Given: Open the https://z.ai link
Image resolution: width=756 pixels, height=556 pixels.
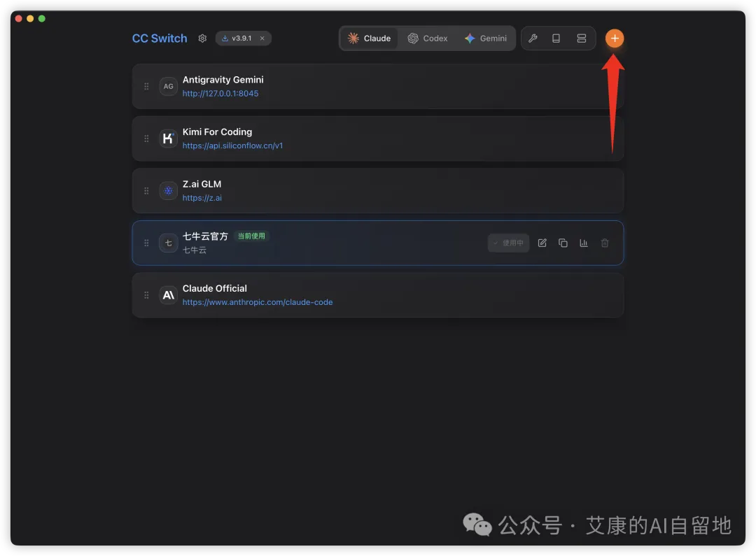Looking at the screenshot, I should coord(202,197).
